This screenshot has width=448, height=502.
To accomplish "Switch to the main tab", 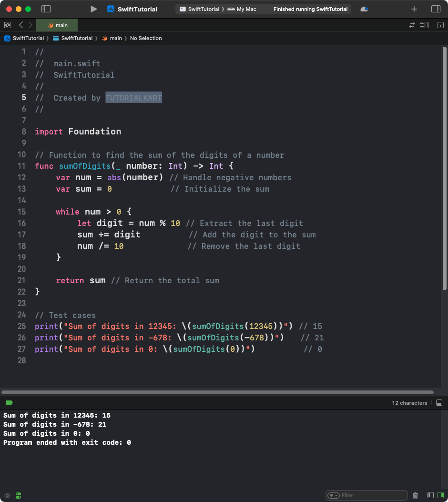I will (x=57, y=25).
